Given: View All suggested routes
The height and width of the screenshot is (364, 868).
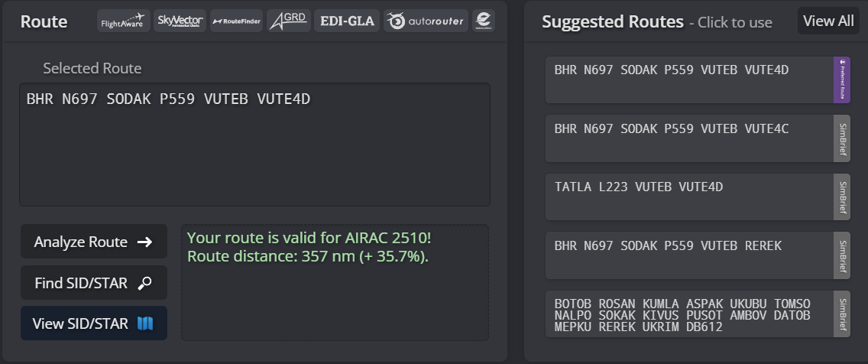Looking at the screenshot, I should click(x=828, y=21).
